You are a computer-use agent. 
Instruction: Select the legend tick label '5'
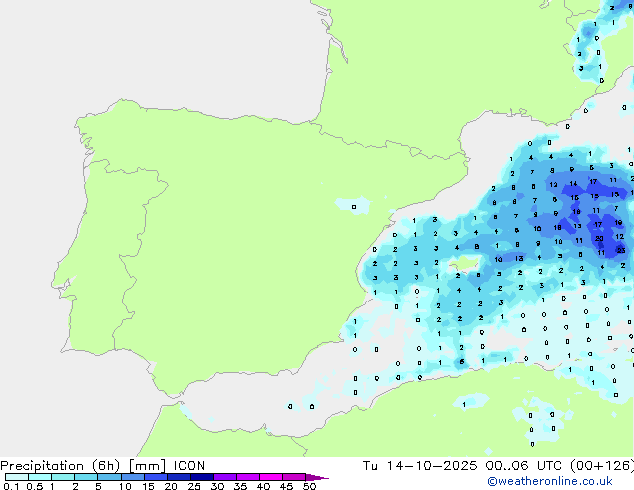tap(98, 486)
